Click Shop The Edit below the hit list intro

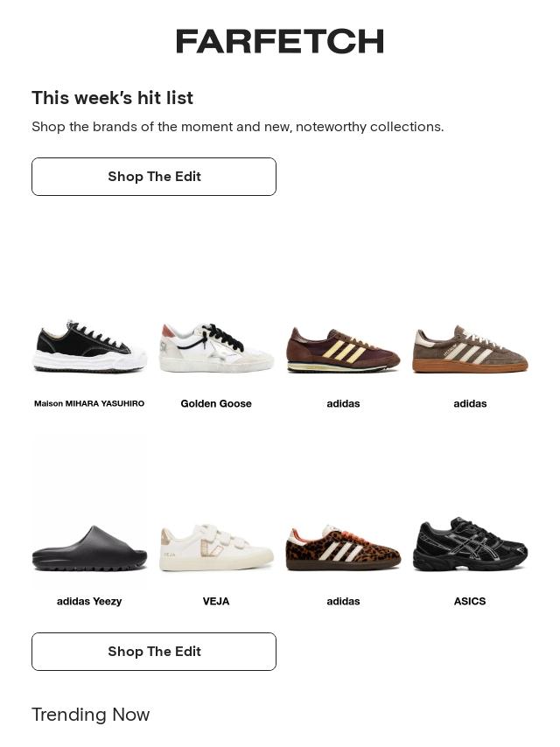click(154, 177)
